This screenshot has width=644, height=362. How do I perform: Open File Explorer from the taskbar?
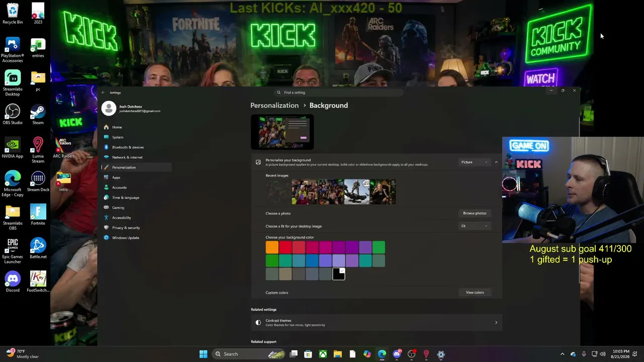pos(338,354)
